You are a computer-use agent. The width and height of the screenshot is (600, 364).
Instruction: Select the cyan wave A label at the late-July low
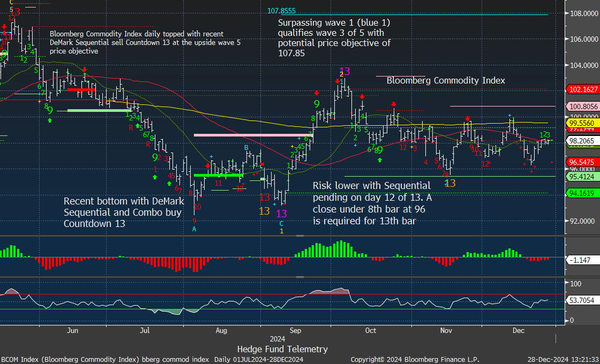pyautogui.click(x=194, y=229)
